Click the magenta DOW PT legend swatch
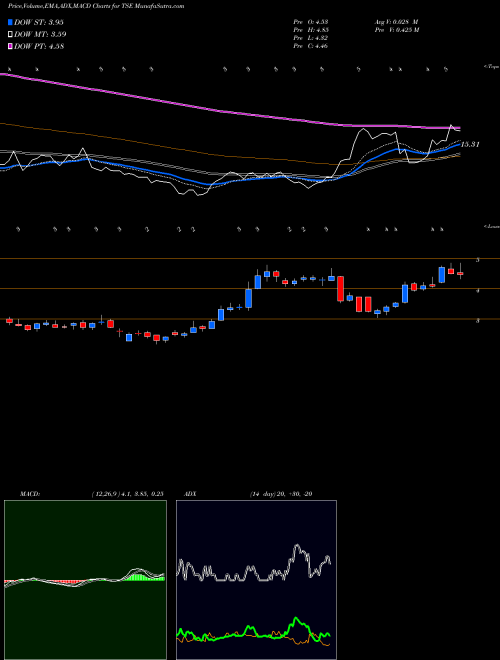This screenshot has height=660, width=500. tap(10, 47)
